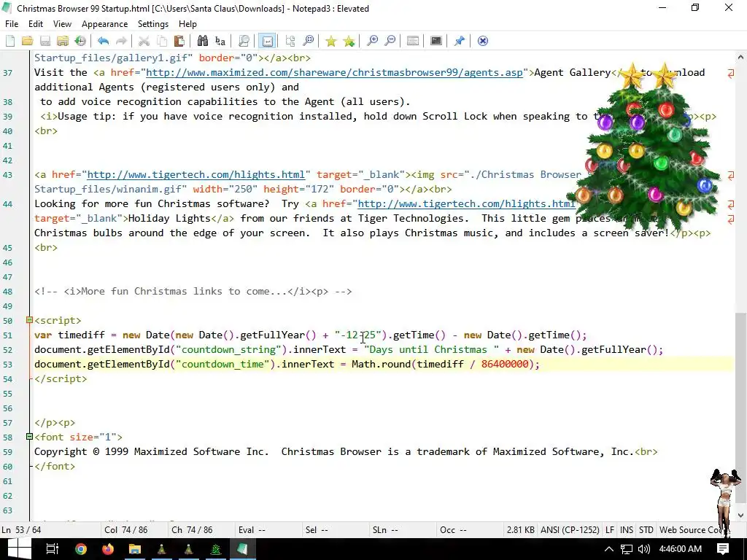This screenshot has height=560, width=747.
Task: Open a file via the folder toolbar icon
Action: pos(27,41)
